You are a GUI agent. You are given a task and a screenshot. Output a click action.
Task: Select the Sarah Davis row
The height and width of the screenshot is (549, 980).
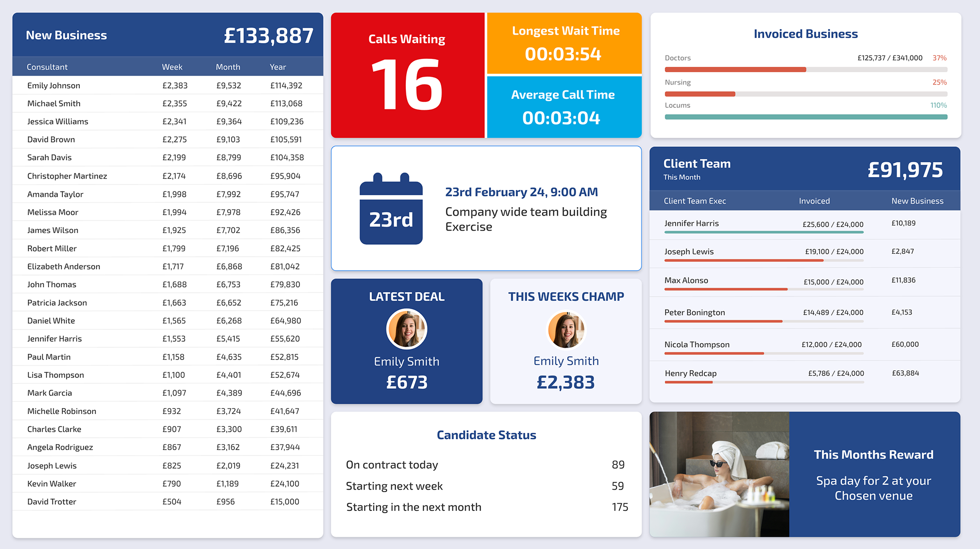[x=168, y=157]
